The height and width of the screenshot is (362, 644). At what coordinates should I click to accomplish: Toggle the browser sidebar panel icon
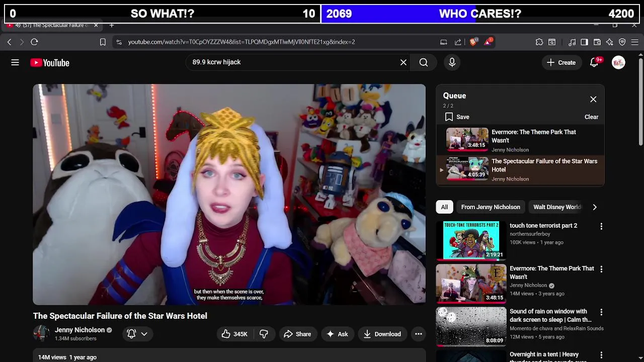click(x=584, y=42)
